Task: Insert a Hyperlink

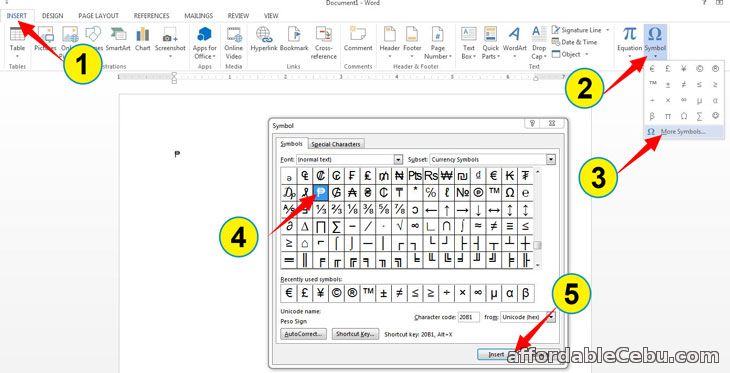Action: click(264, 39)
